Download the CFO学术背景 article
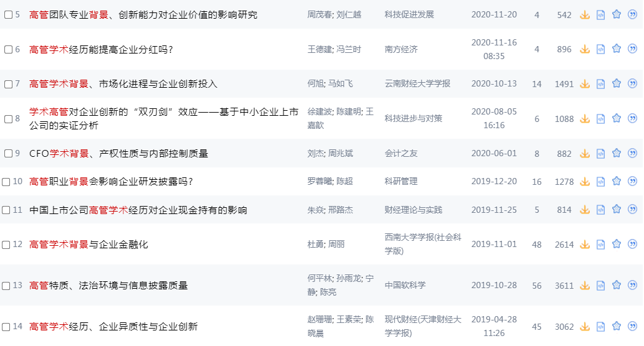The image size is (644, 346). pyautogui.click(x=584, y=154)
